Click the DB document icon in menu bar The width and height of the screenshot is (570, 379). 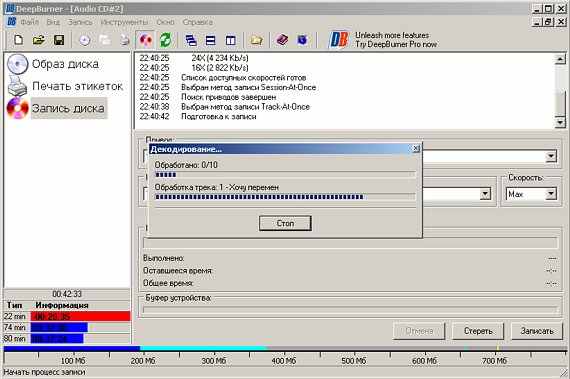[12, 21]
